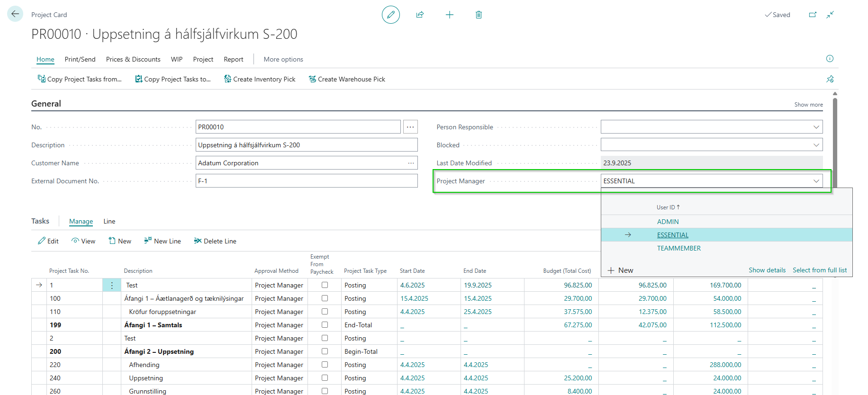Image resolution: width=868 pixels, height=395 pixels.
Task: Click the trash delete icon
Action: [x=479, y=15]
